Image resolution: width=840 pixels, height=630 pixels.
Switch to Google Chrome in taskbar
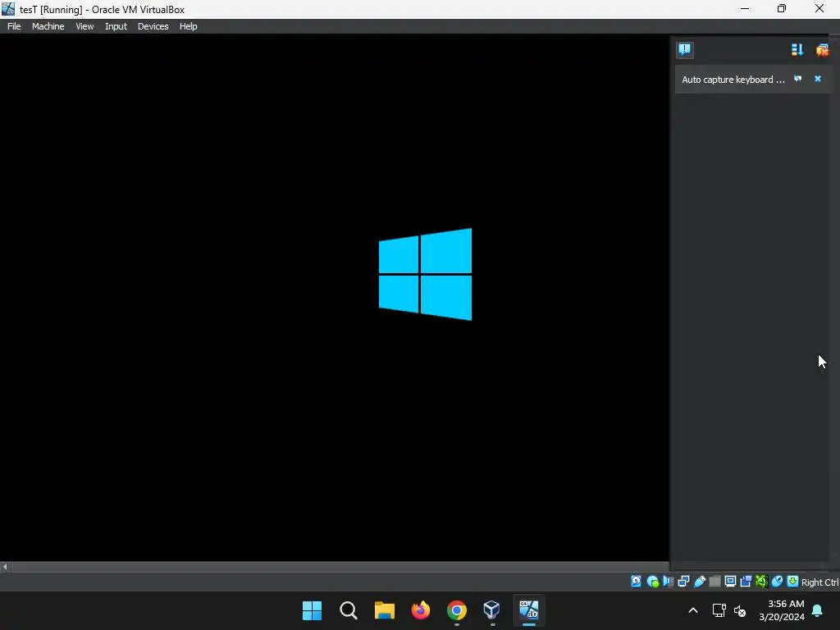pyautogui.click(x=456, y=610)
